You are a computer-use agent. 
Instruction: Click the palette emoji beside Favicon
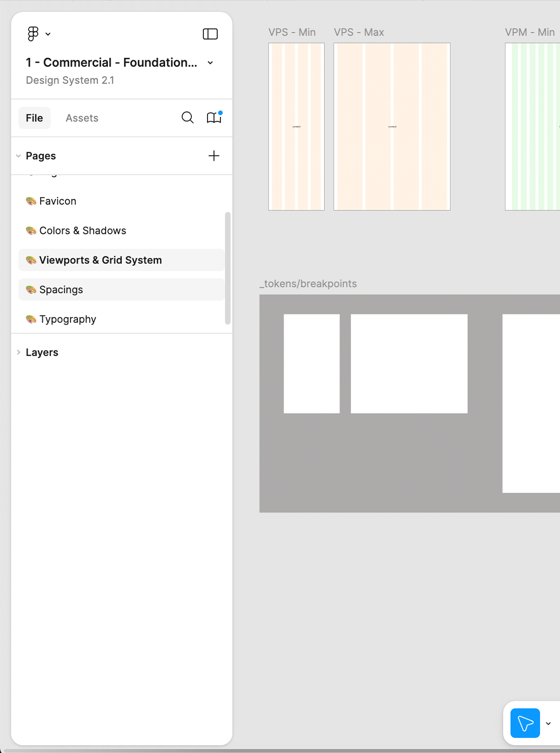click(x=31, y=201)
